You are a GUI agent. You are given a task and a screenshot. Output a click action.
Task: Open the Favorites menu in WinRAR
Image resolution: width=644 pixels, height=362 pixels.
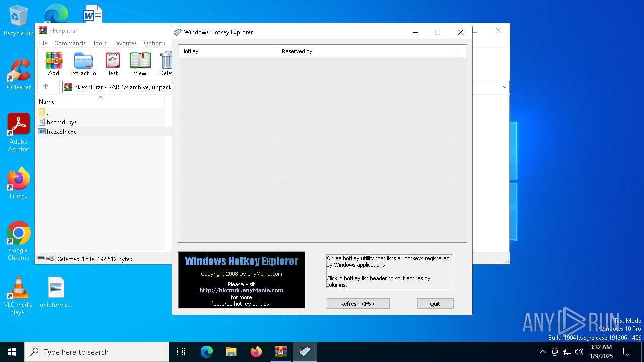[125, 43]
